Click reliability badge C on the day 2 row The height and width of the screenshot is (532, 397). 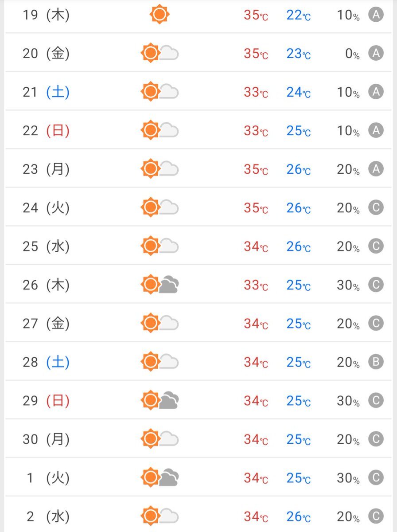pyautogui.click(x=376, y=516)
